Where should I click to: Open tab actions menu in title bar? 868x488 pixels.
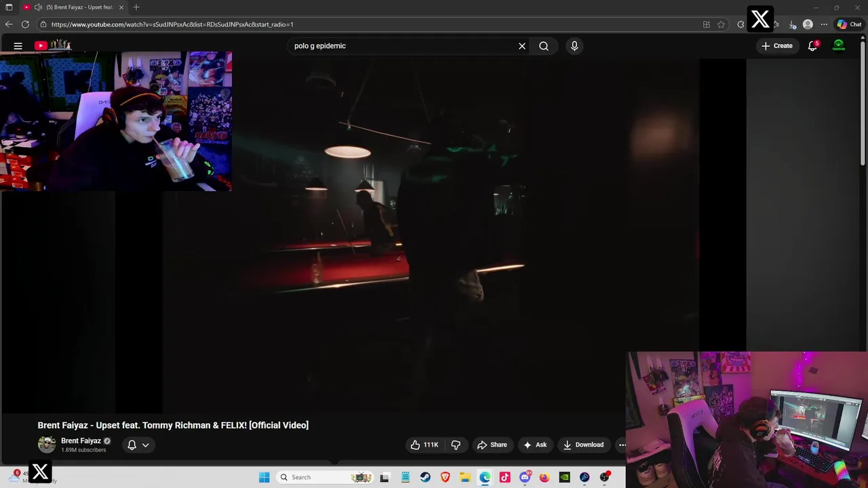9,7
